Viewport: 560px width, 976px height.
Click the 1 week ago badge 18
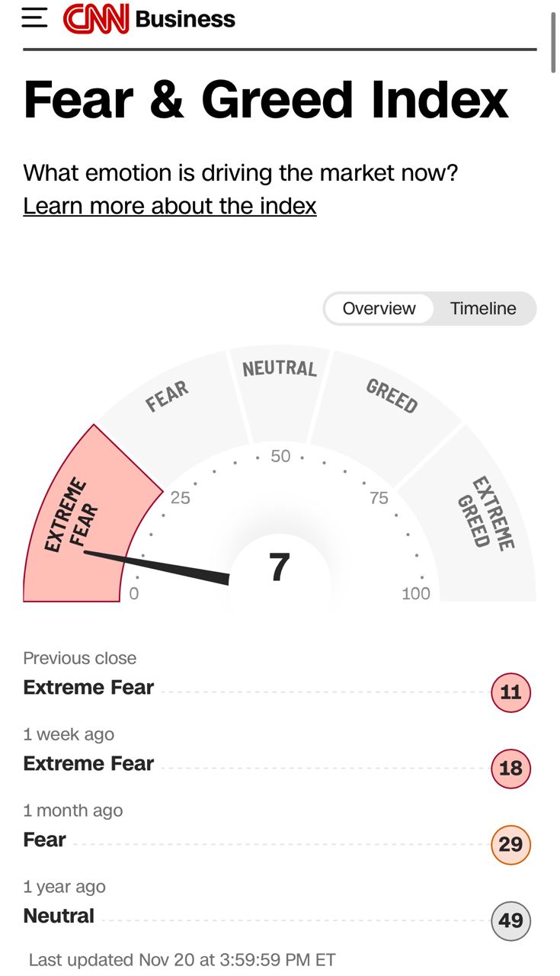(x=510, y=768)
